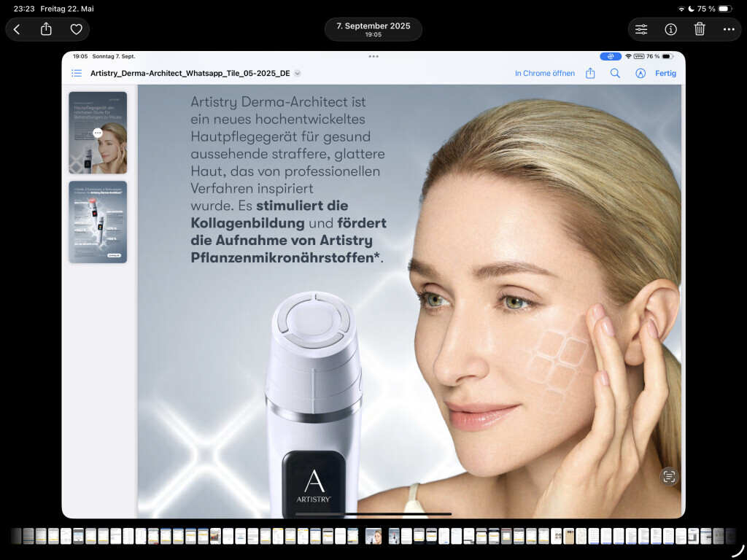The width and height of the screenshot is (747, 560).
Task: Open the ellipsis menu on first thumbnail
Action: click(98, 133)
